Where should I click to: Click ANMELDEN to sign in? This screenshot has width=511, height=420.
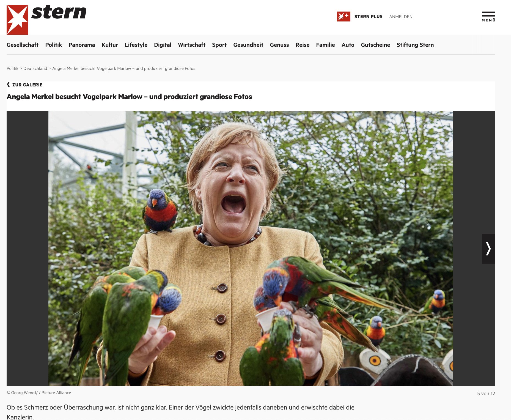tap(401, 17)
